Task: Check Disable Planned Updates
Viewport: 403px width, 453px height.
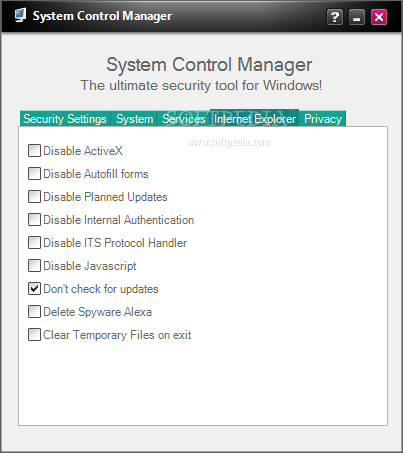Action: coord(34,197)
